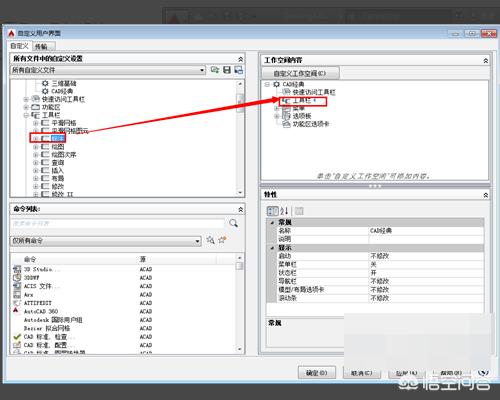Click the save customization files floppy icon
The image size is (500, 400).
[227, 70]
